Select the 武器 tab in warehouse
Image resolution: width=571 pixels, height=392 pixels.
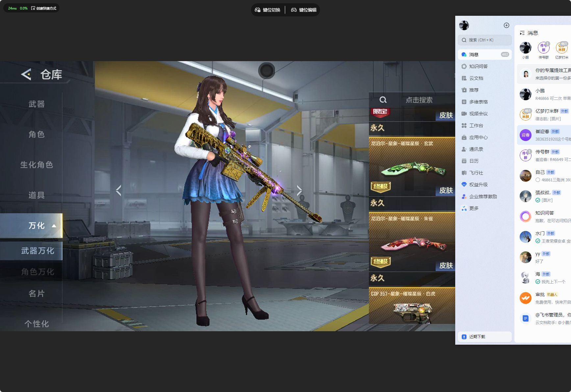click(37, 104)
